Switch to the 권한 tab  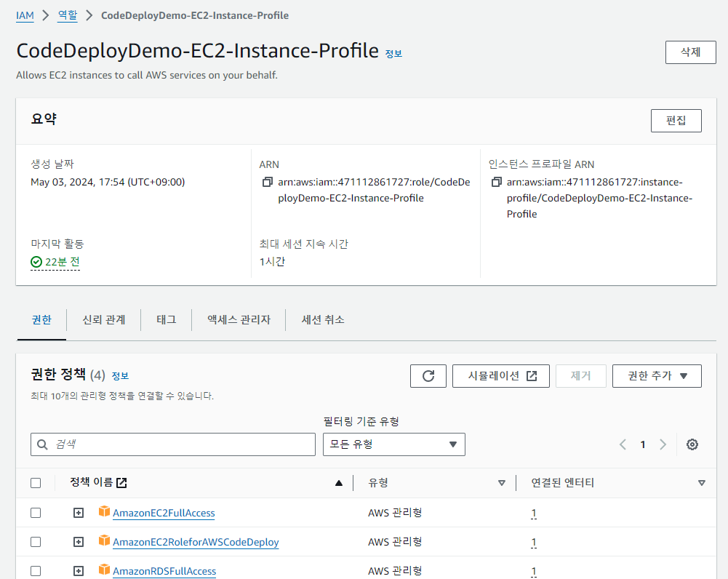41,320
